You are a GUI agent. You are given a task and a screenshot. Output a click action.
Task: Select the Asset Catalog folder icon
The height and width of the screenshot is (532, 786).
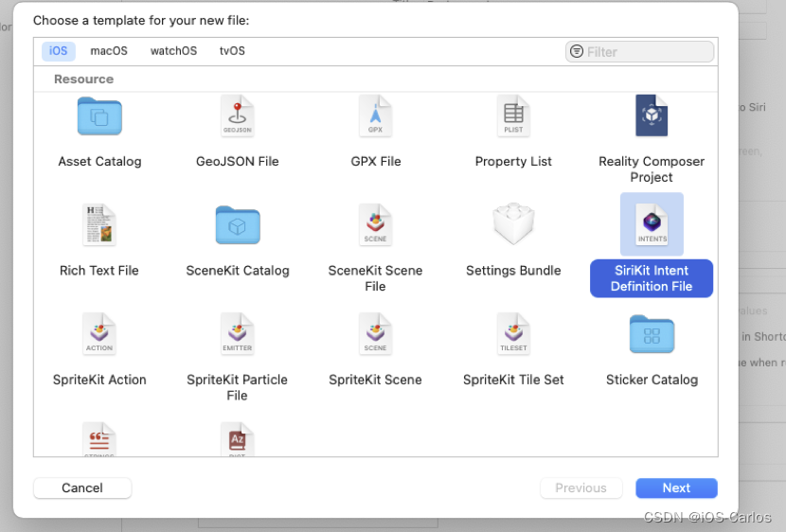pyautogui.click(x=99, y=116)
